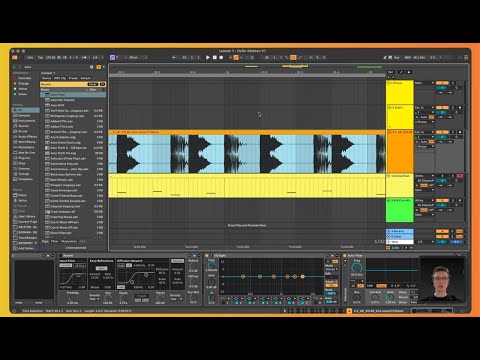Click Add Folder in Places

coord(26,248)
